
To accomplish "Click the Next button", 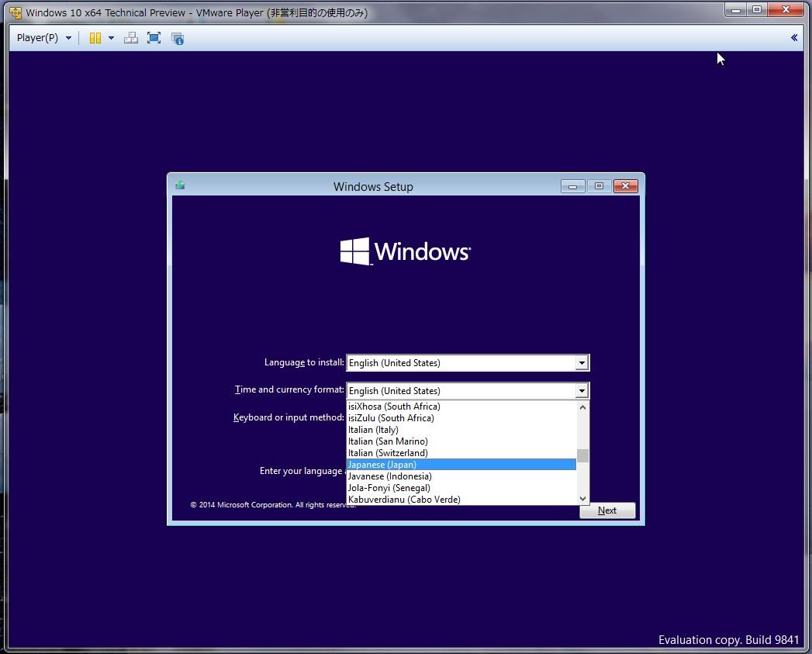I will pos(607,510).
